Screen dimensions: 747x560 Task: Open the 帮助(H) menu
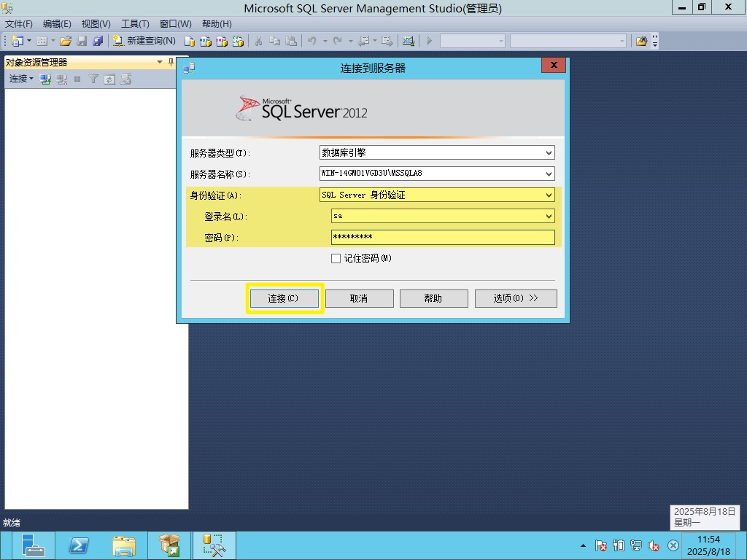(x=217, y=24)
